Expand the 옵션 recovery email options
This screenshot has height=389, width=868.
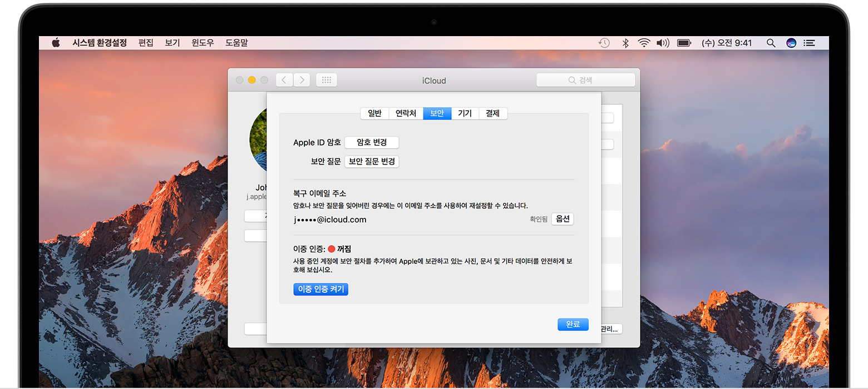(x=562, y=219)
